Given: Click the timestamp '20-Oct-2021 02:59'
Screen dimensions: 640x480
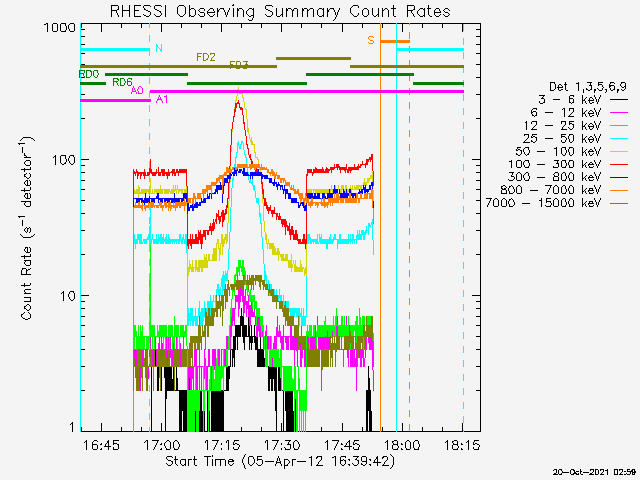Looking at the screenshot, I should (x=595, y=472).
